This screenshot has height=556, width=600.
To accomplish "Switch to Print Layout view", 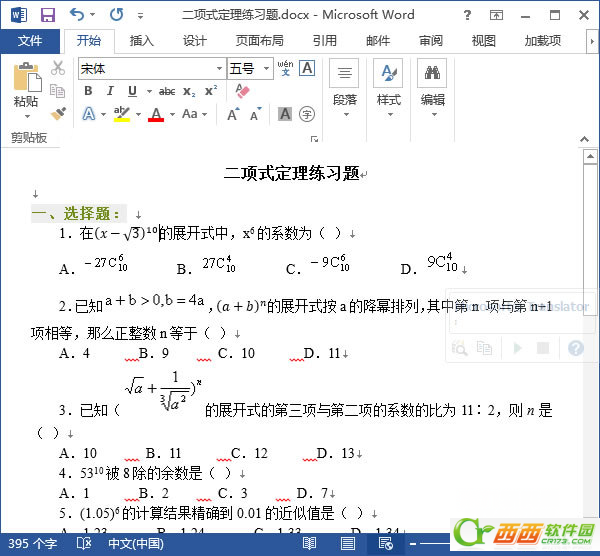I will point(347,544).
